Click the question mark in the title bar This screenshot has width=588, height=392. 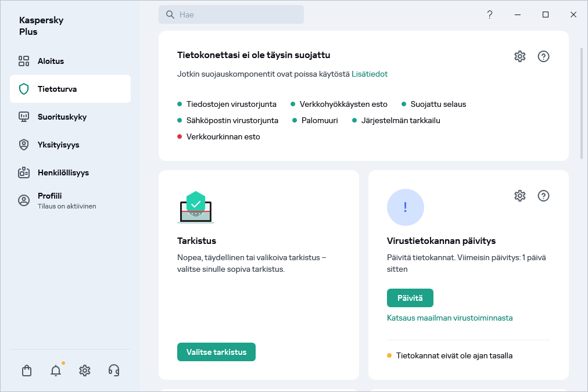[490, 15]
